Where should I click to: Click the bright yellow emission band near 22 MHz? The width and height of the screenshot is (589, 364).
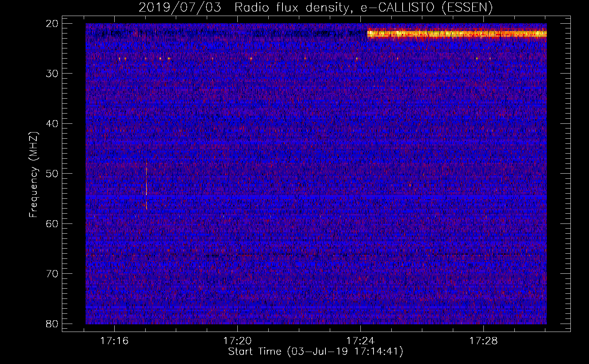click(457, 33)
